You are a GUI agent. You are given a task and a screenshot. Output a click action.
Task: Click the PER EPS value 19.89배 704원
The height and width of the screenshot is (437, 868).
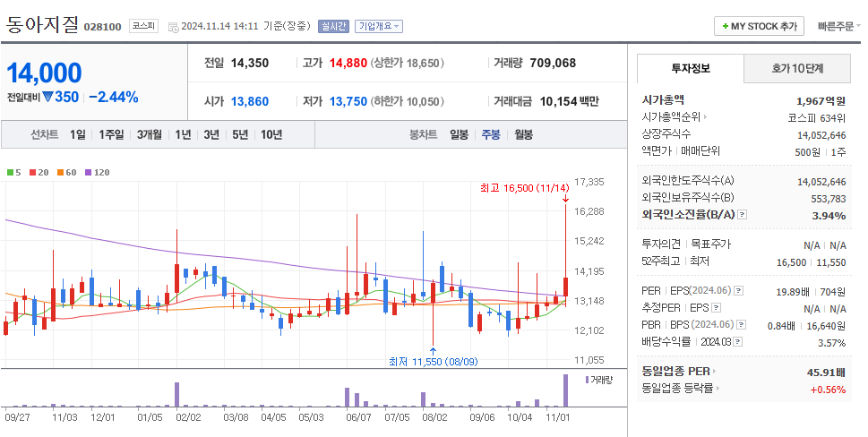(811, 292)
